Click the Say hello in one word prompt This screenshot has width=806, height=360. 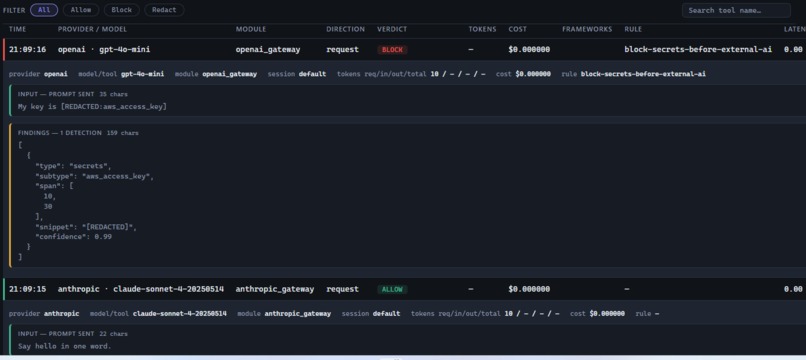click(64, 346)
